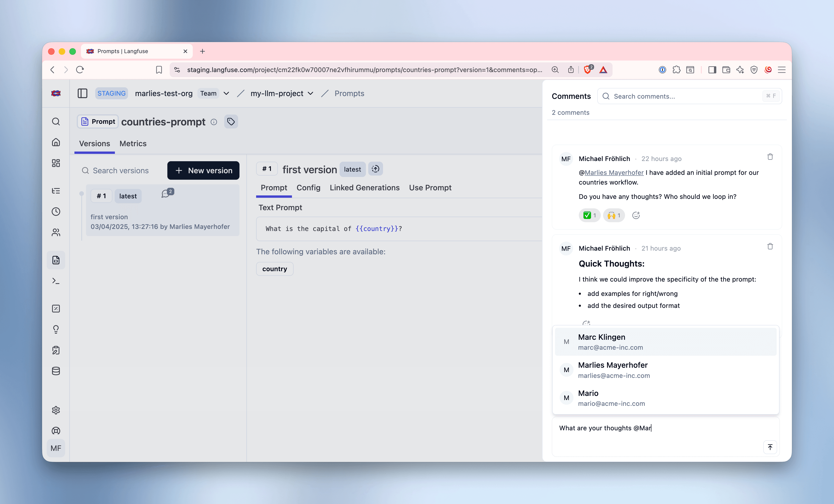This screenshot has width=834, height=504.
Task: Toggle sidebar panel collapse button
Action: (x=82, y=93)
